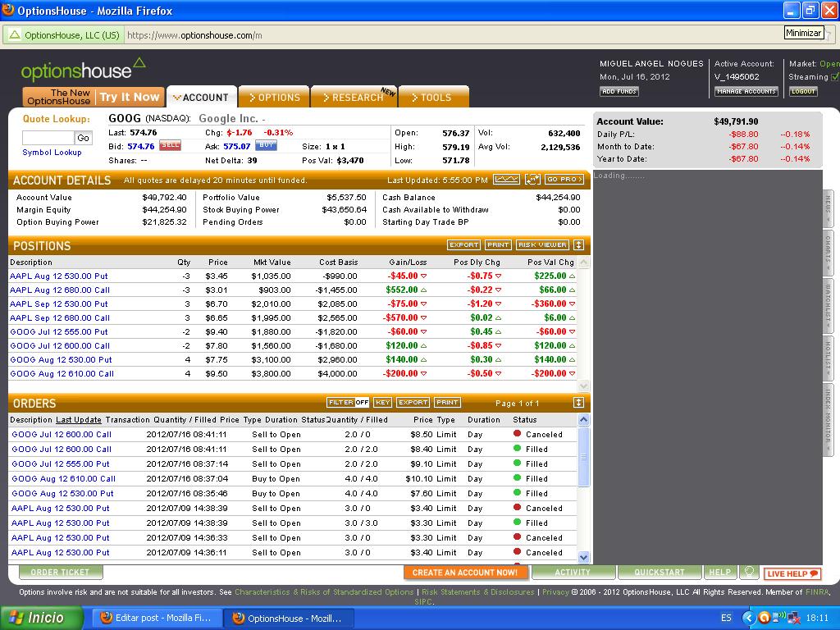Expand or collapse the Orders panel arrow icon

pos(578,402)
